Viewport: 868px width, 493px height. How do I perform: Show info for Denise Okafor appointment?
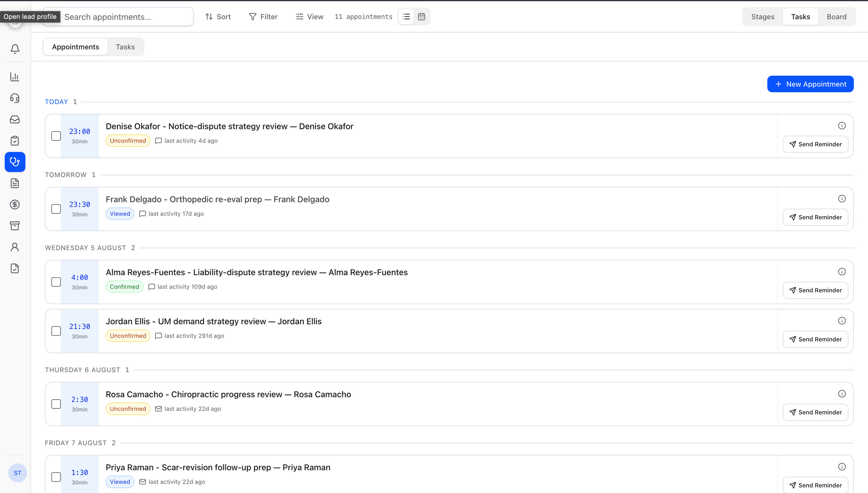pyautogui.click(x=842, y=126)
